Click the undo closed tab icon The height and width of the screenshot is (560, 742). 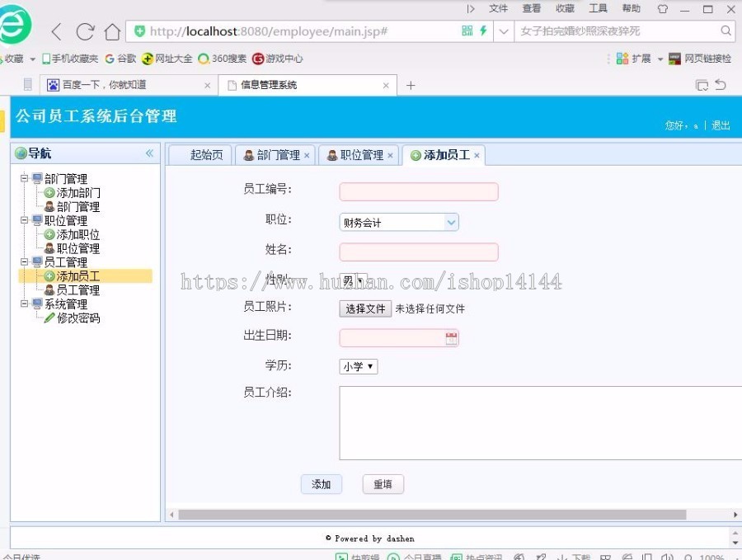tap(721, 85)
